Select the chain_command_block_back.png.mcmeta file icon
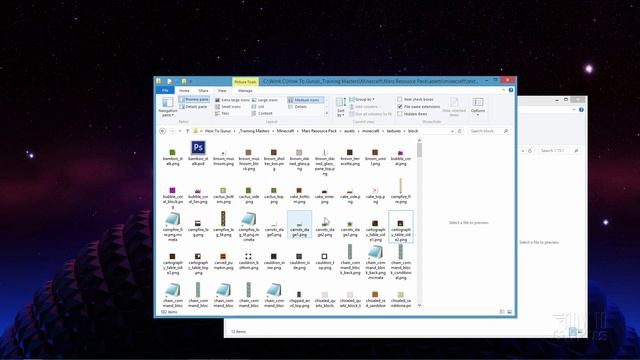The image size is (640, 360). (x=375, y=252)
